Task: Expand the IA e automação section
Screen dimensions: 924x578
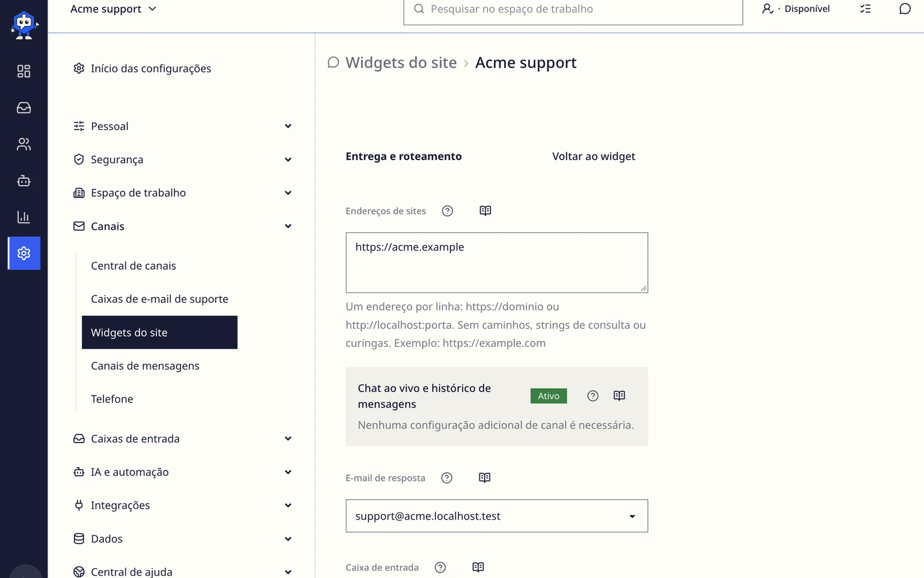Action: click(x=183, y=472)
